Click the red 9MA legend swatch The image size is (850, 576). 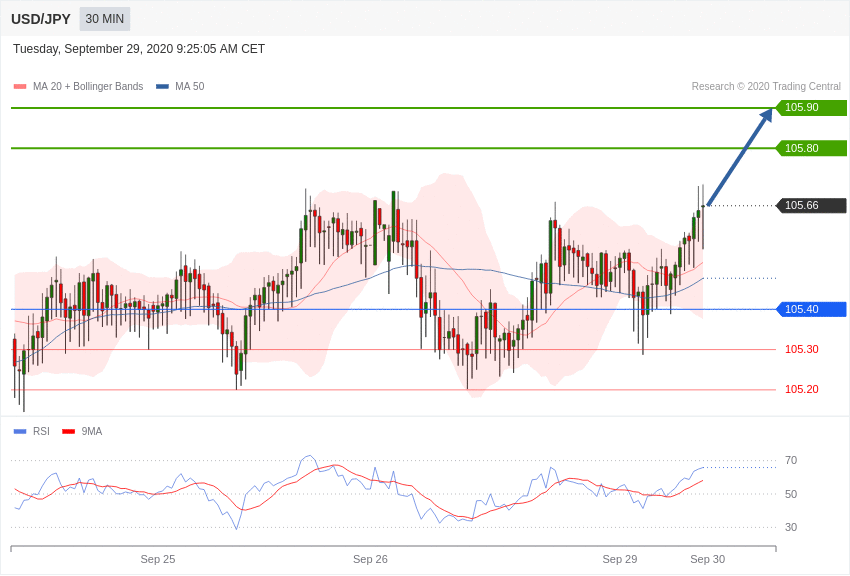68,431
